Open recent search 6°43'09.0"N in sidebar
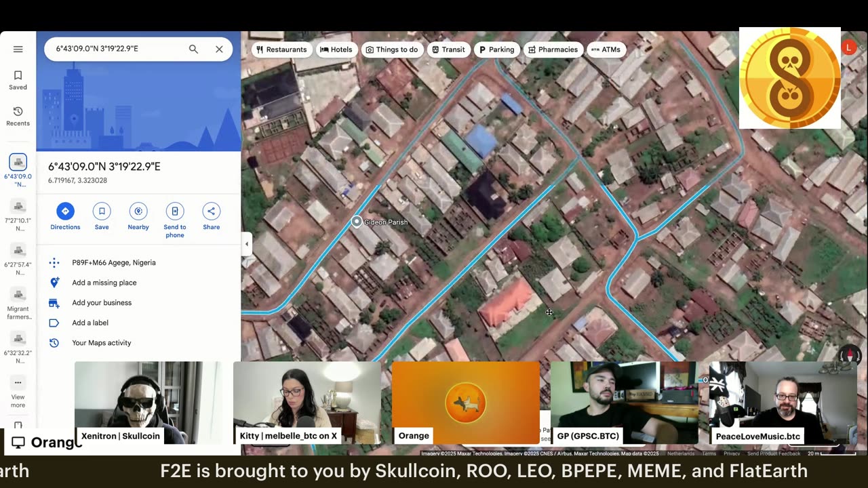Image resolution: width=868 pixels, height=488 pixels. [x=18, y=170]
